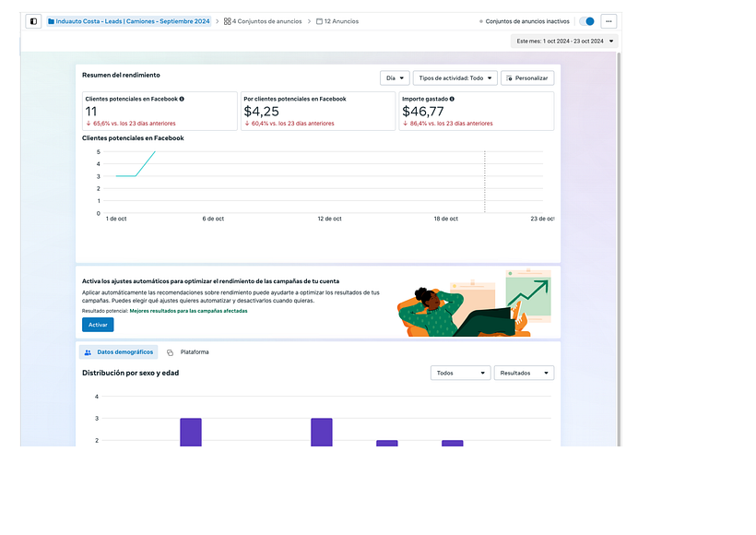Open the date range selector Este mes
756x535 pixels.
pyautogui.click(x=564, y=41)
